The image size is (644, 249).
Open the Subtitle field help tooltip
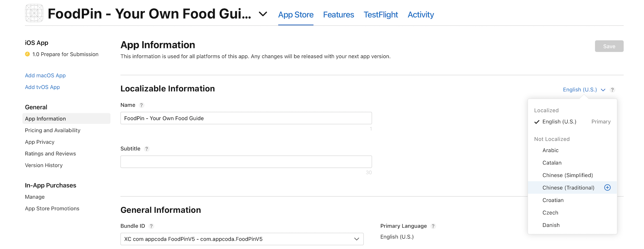pos(147,149)
